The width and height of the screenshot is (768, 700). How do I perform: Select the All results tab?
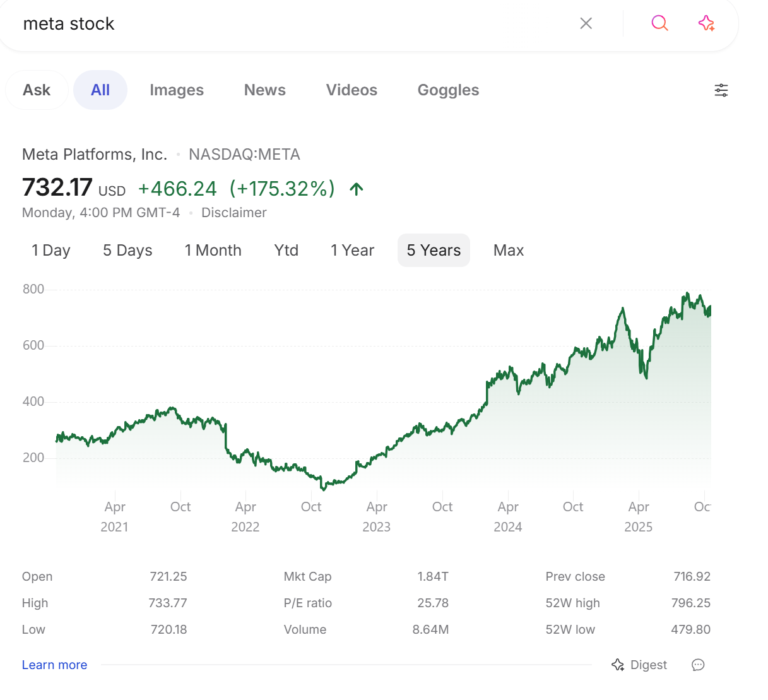tap(100, 90)
